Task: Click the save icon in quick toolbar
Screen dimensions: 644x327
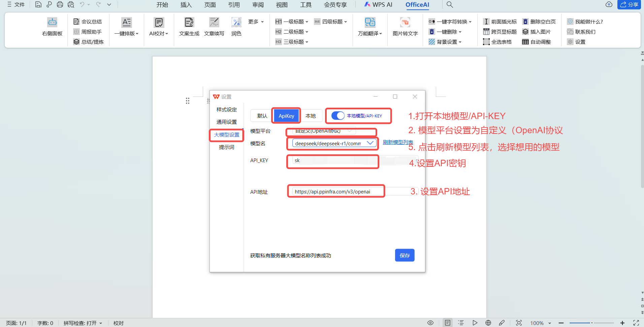Action: (x=38, y=5)
